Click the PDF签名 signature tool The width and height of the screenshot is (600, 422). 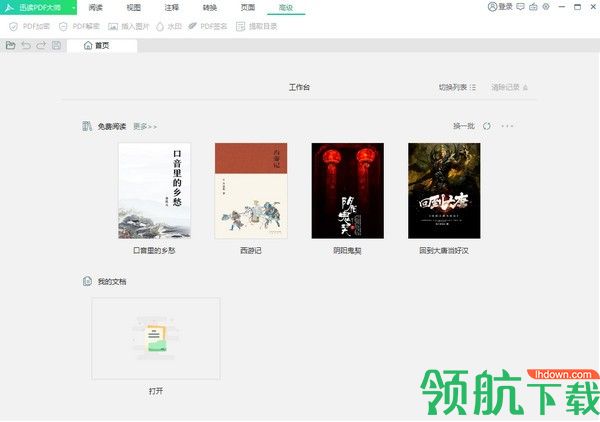[208, 26]
